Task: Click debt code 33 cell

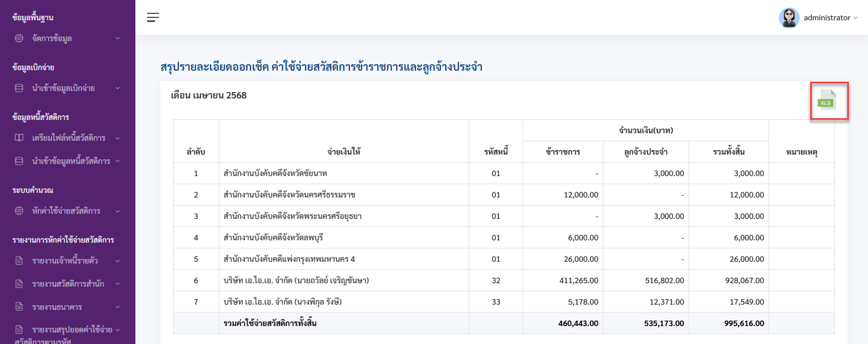Action: point(496,302)
